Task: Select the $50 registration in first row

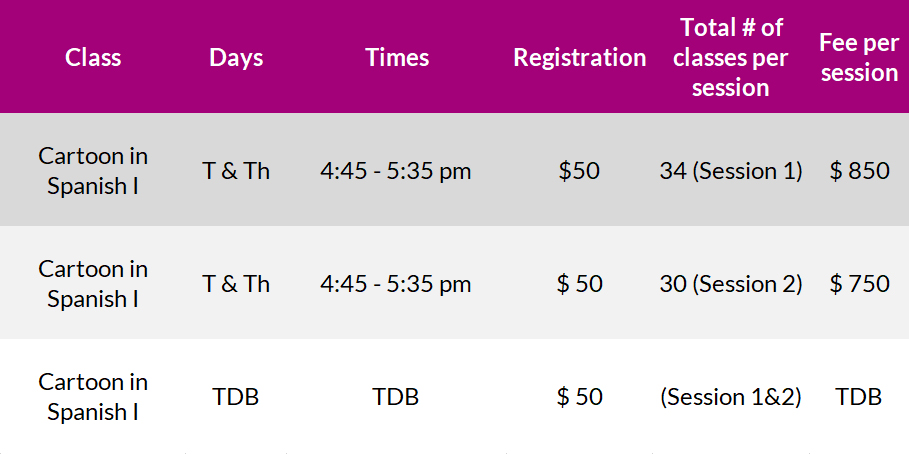Action: 579,171
